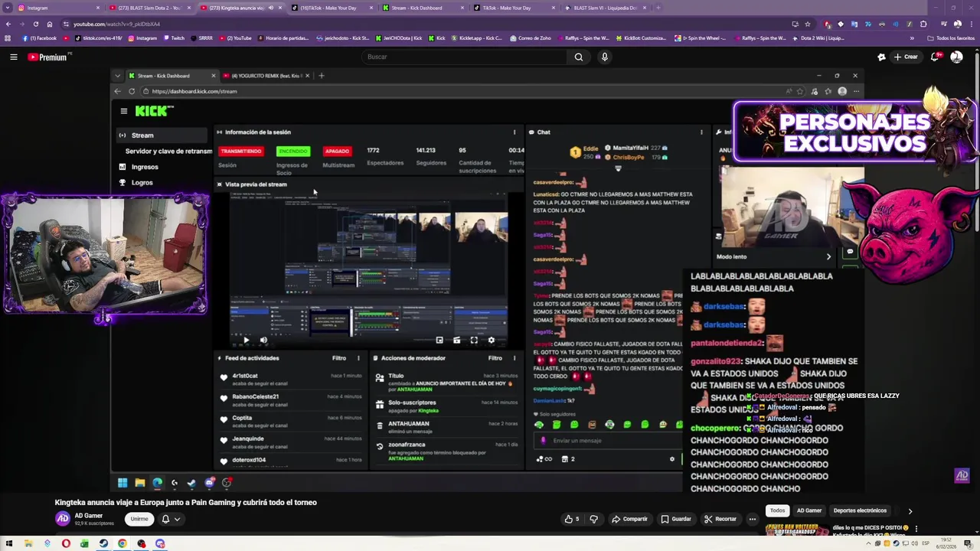Open the Kick dashboard hamburger menu in video
Screen dimensions: 980x551
(x=123, y=111)
